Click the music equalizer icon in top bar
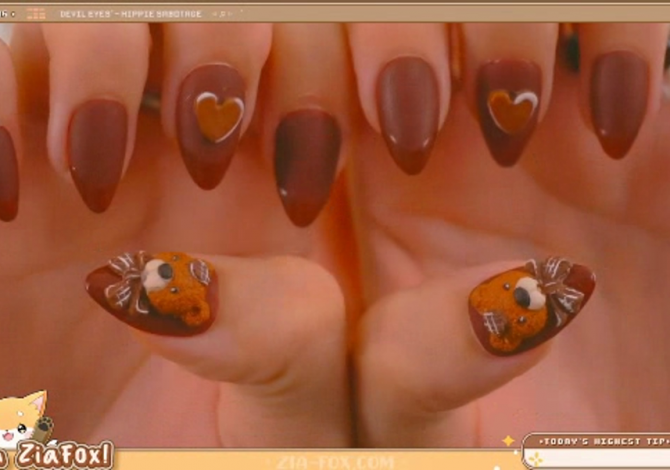 pyautogui.click(x=36, y=13)
